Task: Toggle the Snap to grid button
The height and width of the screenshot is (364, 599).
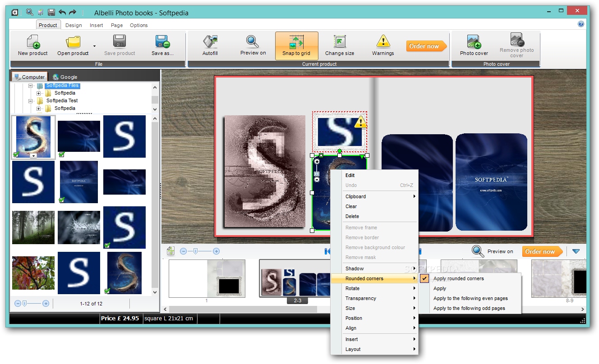Action: tap(297, 45)
